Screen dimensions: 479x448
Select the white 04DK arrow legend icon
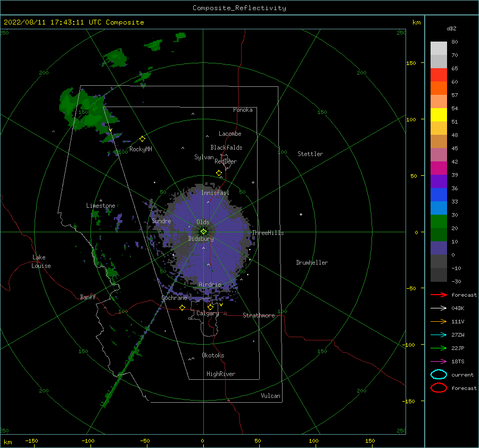439,308
